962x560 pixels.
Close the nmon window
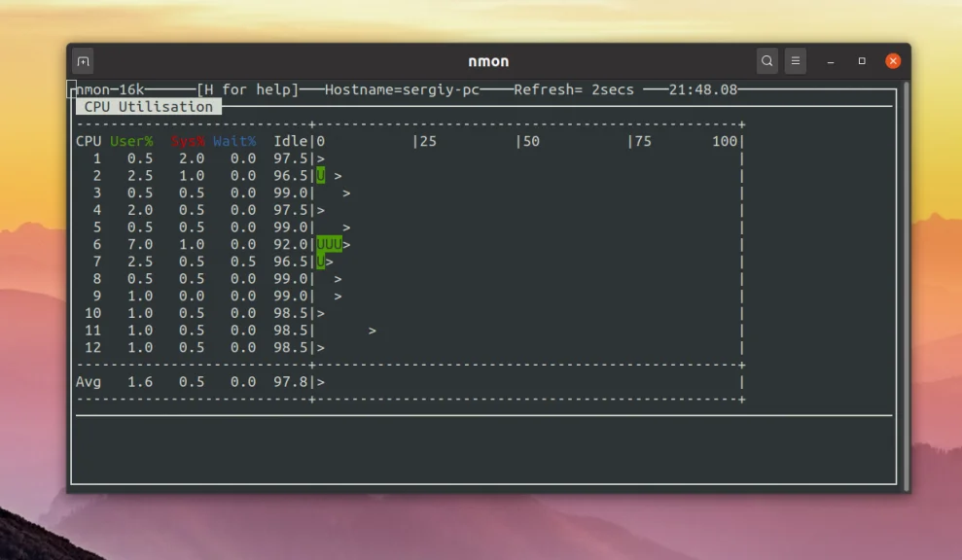[893, 61]
